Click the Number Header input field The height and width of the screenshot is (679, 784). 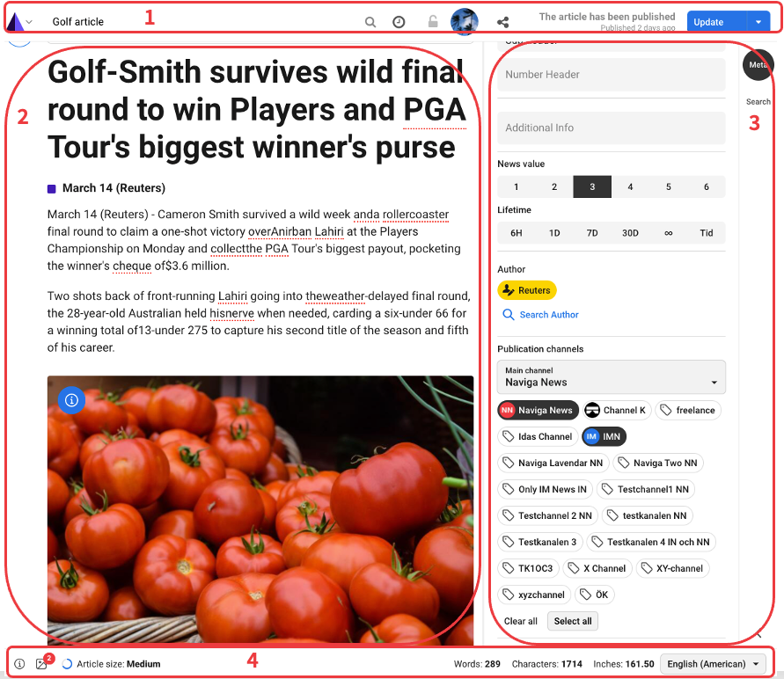click(x=611, y=75)
